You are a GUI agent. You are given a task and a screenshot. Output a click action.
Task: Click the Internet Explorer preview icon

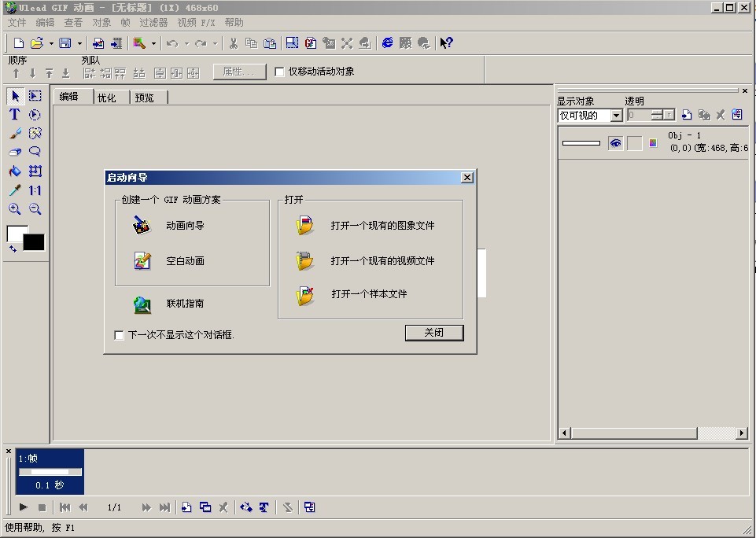click(x=387, y=43)
